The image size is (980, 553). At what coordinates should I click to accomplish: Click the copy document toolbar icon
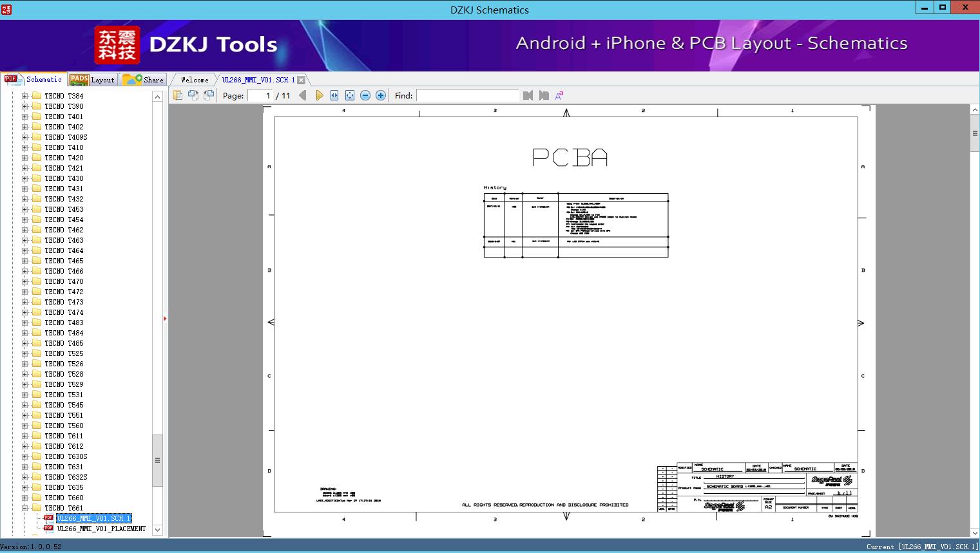(x=177, y=95)
